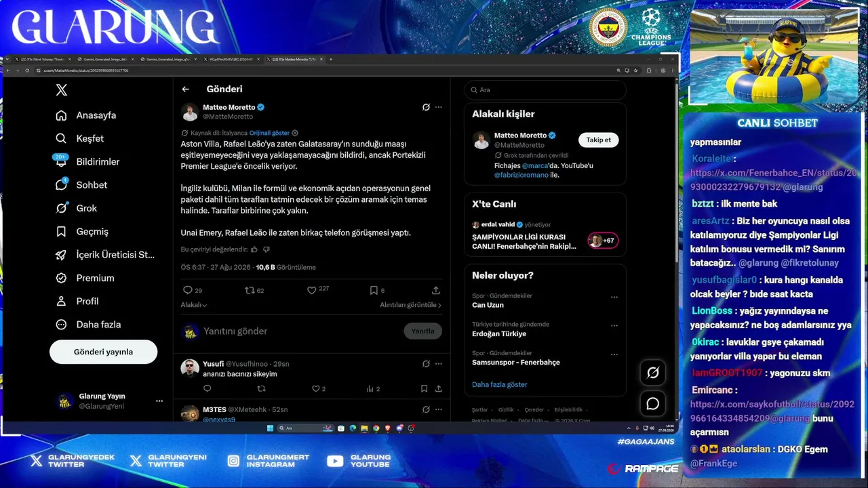Repost Yusufi's comment
Image resolution: width=868 pixels, height=488 pixels.
coord(262,388)
